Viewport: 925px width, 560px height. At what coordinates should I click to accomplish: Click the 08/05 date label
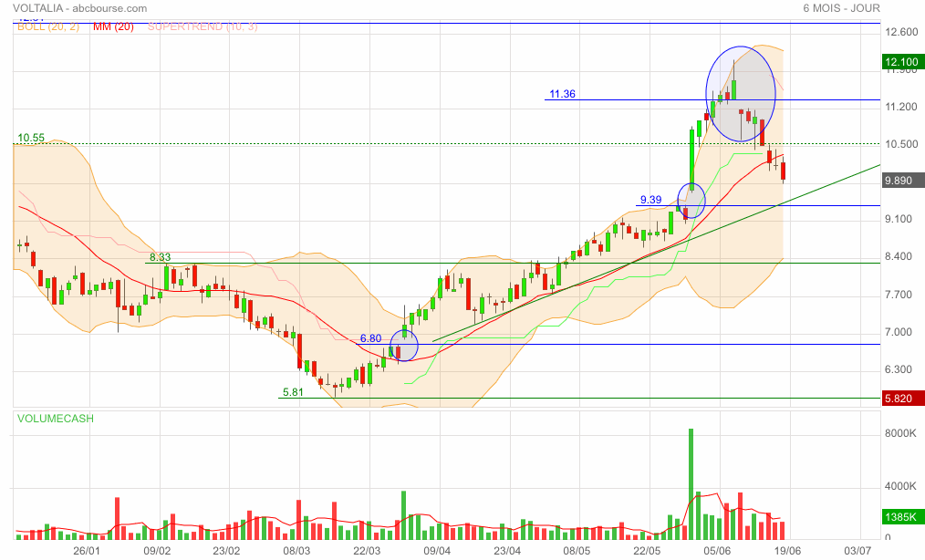[577, 551]
